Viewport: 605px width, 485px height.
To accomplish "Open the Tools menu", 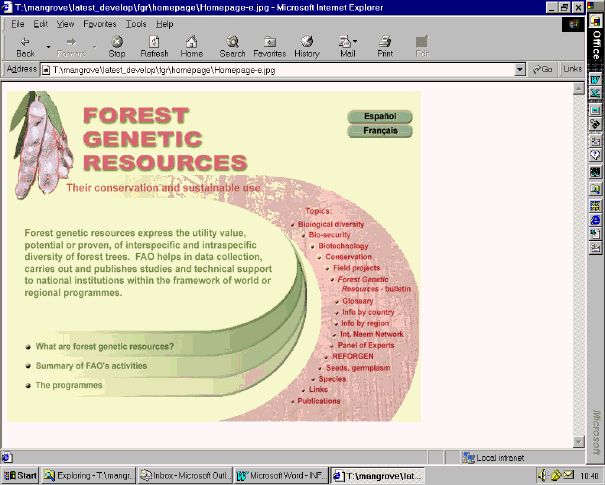I will point(136,23).
